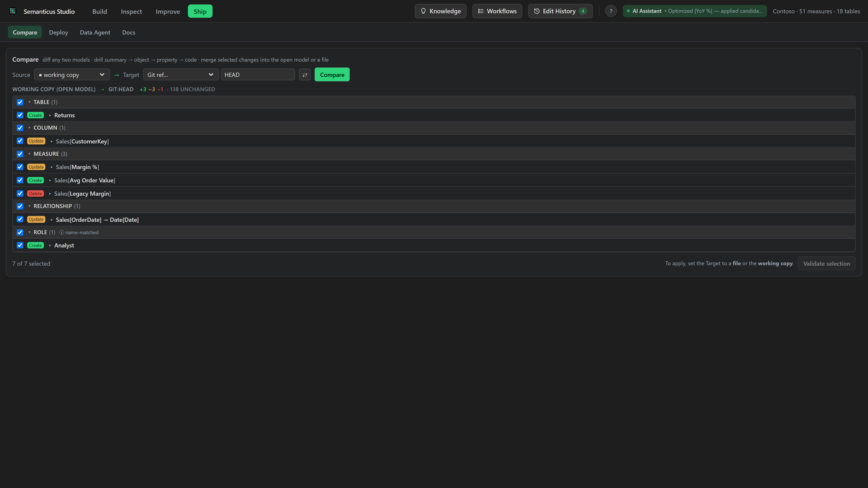Uncheck the MEASURE group checkbox

coord(20,154)
